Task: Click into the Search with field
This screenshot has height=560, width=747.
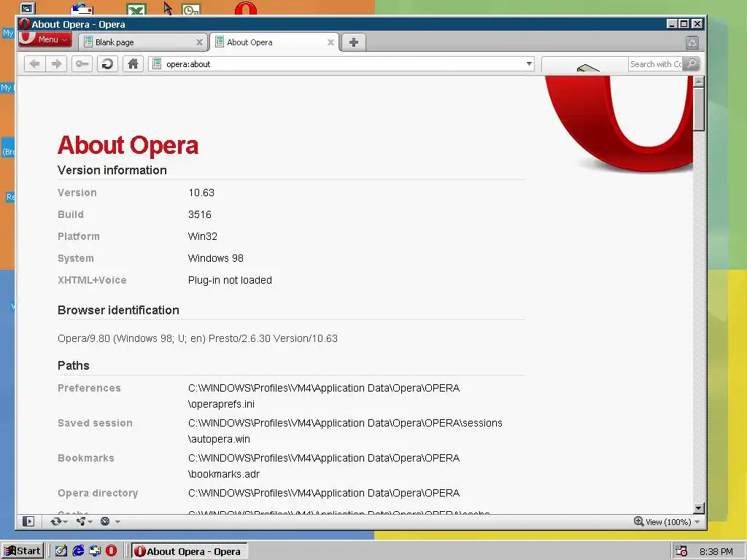Action: (x=655, y=64)
